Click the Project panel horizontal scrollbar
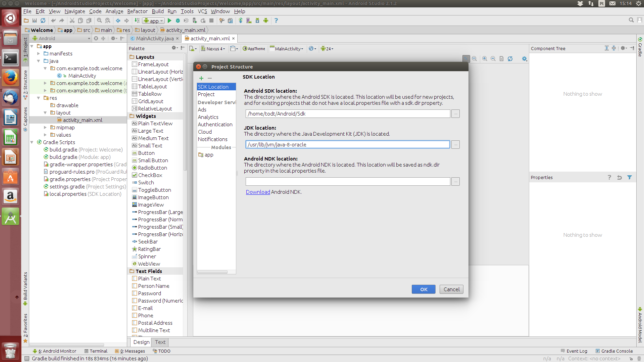The width and height of the screenshot is (644, 362). pyautogui.click(x=66, y=345)
